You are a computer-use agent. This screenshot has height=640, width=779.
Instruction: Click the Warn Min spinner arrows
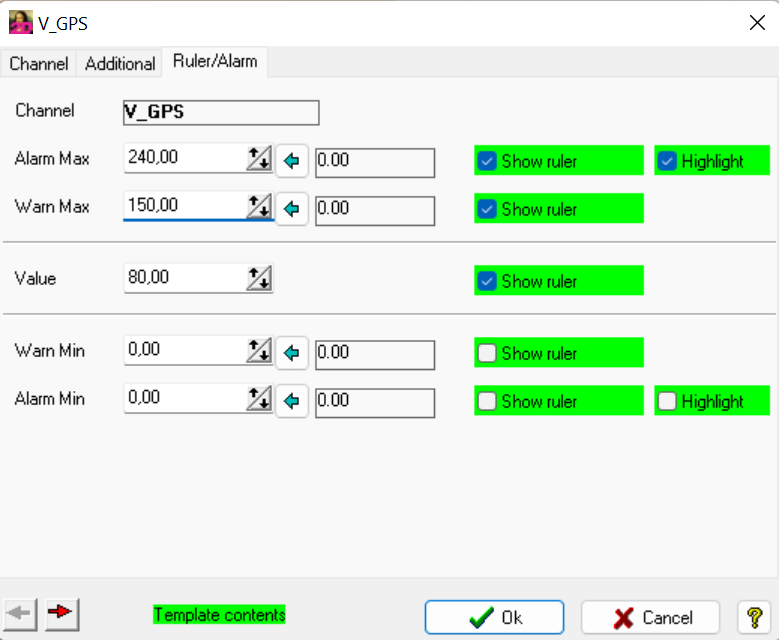point(259,351)
